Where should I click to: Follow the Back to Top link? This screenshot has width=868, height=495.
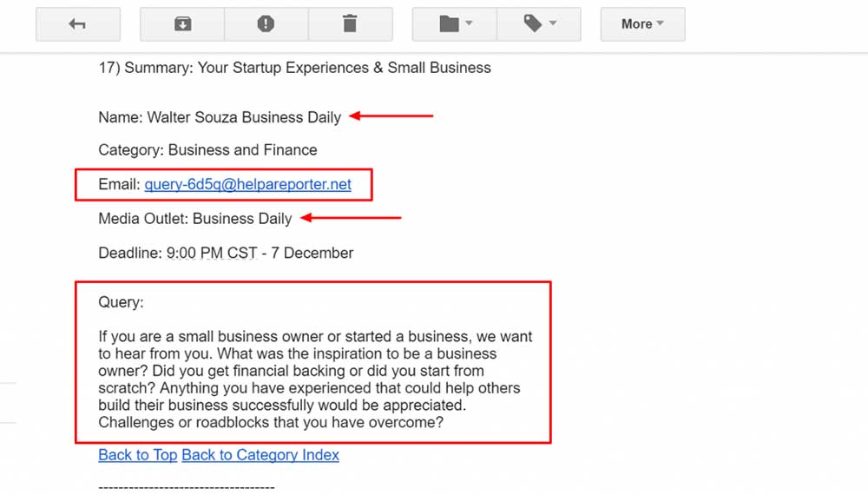coord(138,455)
